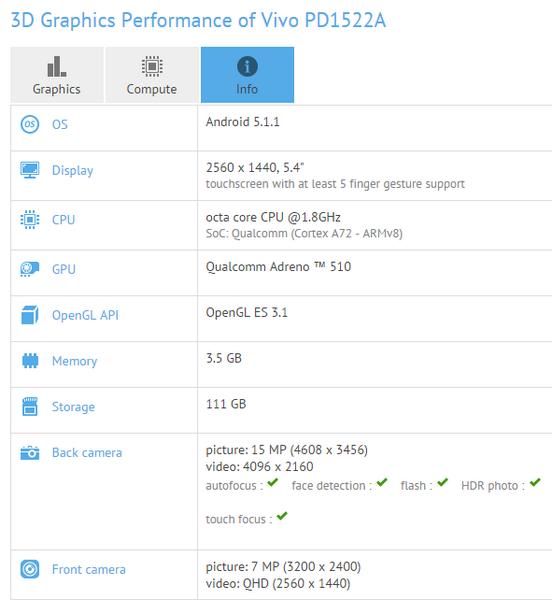Switch to the Graphics tab
The image size is (552, 600).
pyautogui.click(x=57, y=75)
